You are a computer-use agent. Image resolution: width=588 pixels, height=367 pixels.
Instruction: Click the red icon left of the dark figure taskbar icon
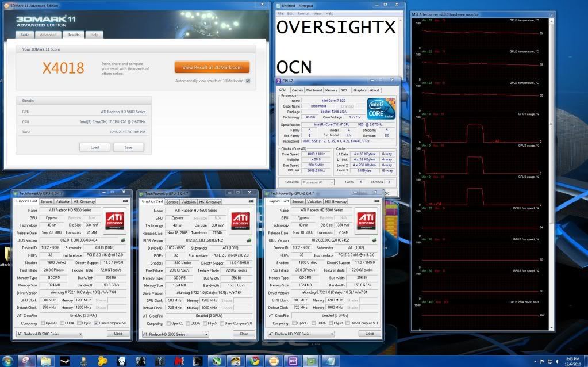tap(179, 361)
